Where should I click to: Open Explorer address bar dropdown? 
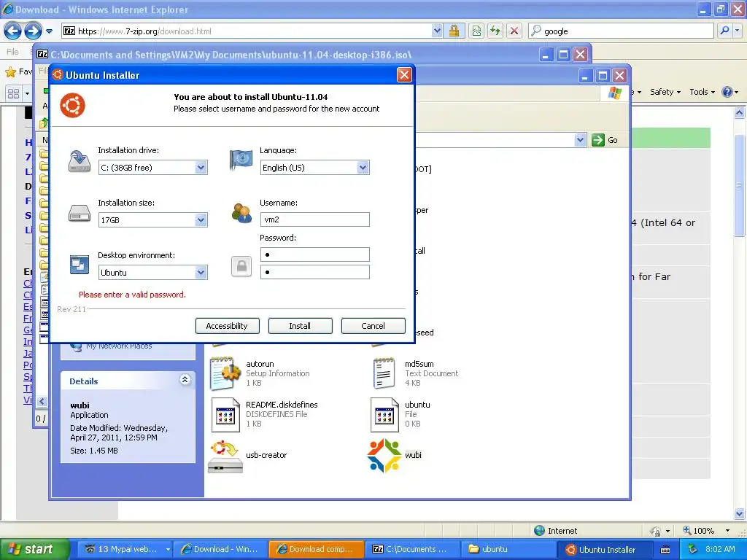pos(580,140)
